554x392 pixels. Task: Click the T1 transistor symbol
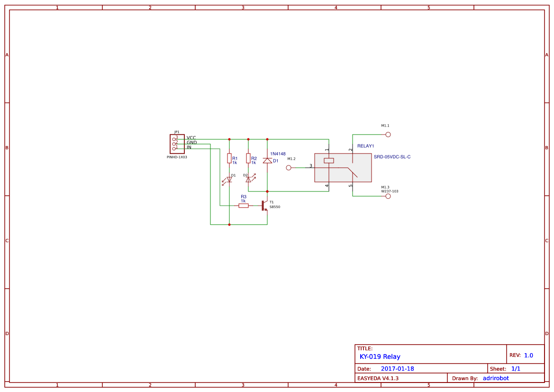(264, 206)
